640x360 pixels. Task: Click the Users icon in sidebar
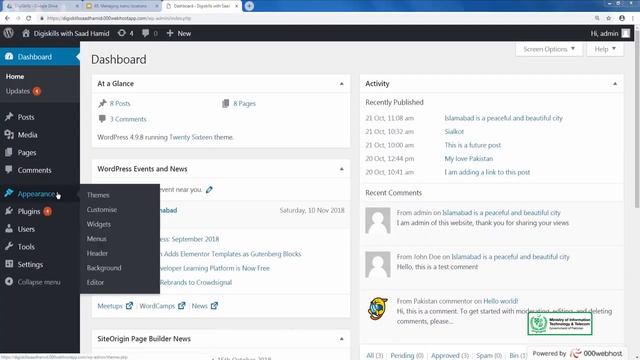[x=9, y=229]
